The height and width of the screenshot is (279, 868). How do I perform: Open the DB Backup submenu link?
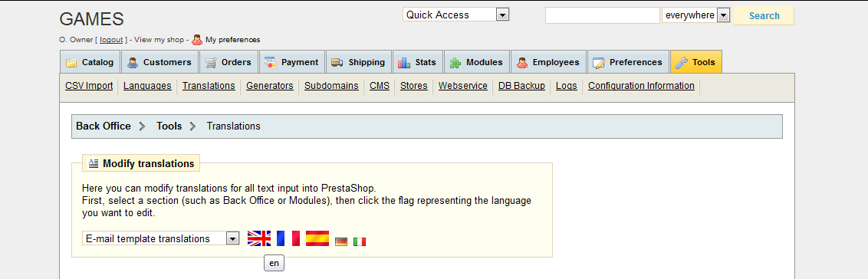click(521, 86)
